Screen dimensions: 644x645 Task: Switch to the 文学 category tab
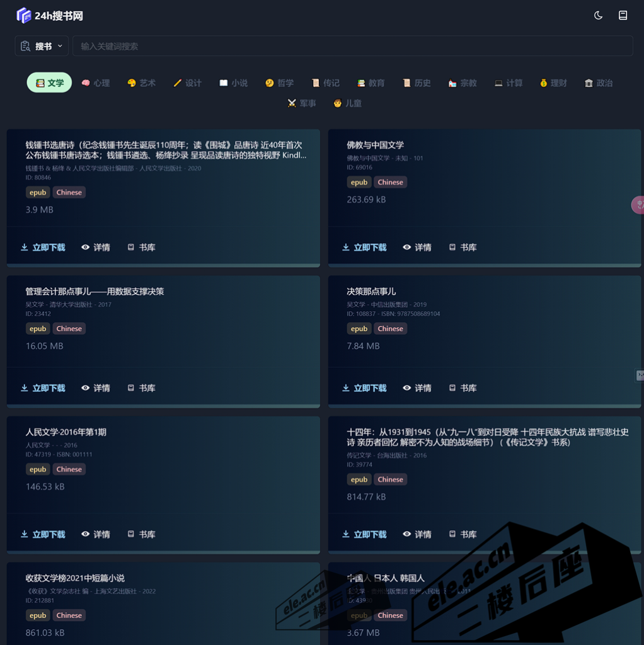pos(49,83)
